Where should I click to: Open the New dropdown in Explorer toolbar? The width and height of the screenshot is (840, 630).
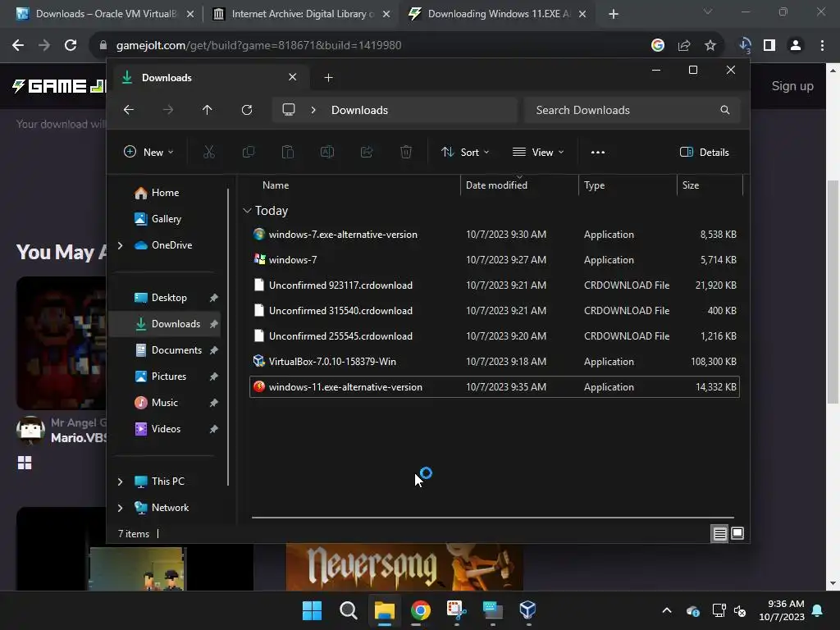tap(148, 152)
